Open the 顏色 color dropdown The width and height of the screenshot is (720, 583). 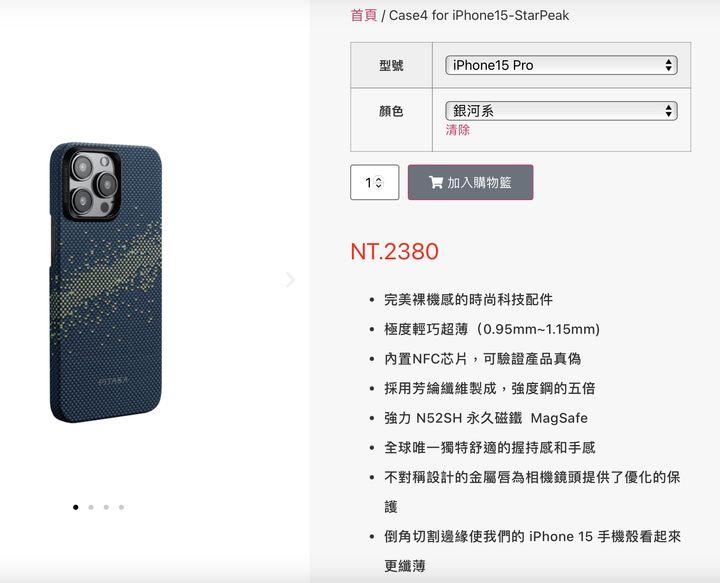coord(561,111)
